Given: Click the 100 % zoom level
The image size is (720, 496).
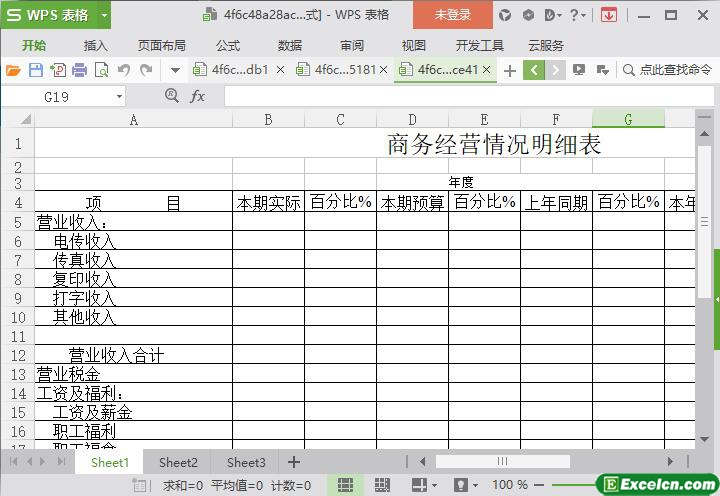Looking at the screenshot, I should tap(510, 485).
